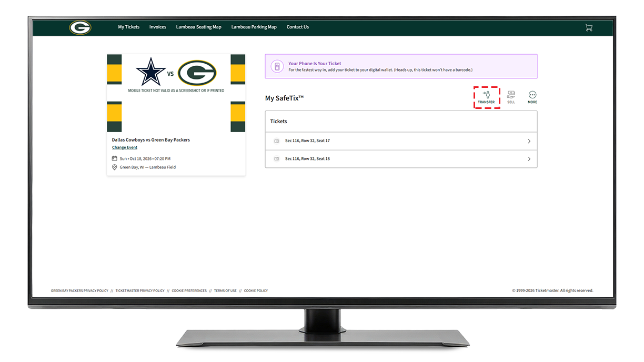Open Contact Us in the navigation bar
Image resolution: width=644 pixels, height=362 pixels.
click(298, 27)
